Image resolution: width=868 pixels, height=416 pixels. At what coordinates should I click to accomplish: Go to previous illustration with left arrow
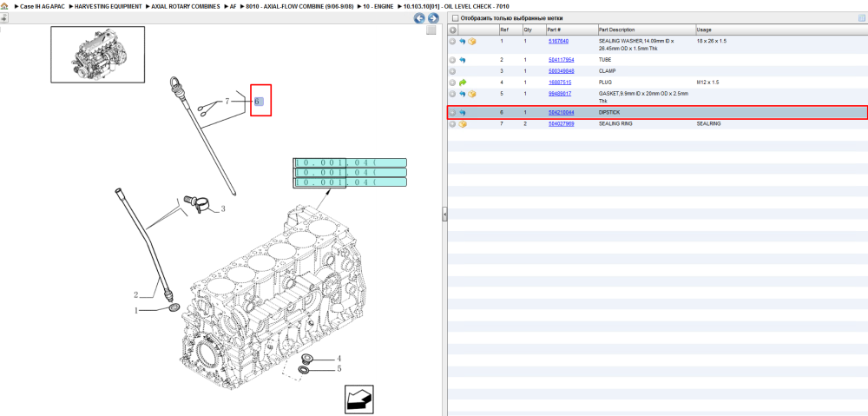coord(419,18)
